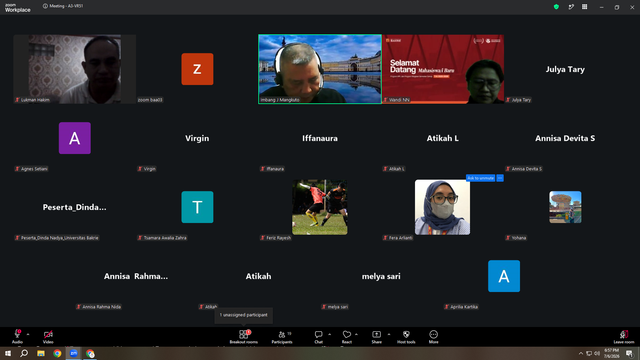Click the Peserta_Dinda... participant name
The height and width of the screenshot is (360, 640).
point(75,207)
